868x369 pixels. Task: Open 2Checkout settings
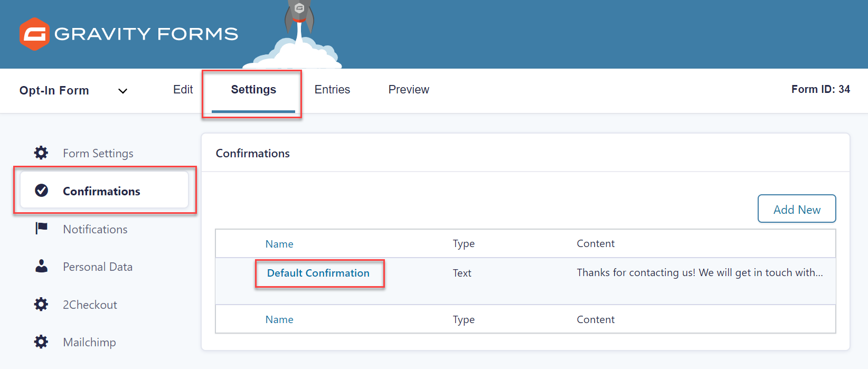[x=90, y=305]
